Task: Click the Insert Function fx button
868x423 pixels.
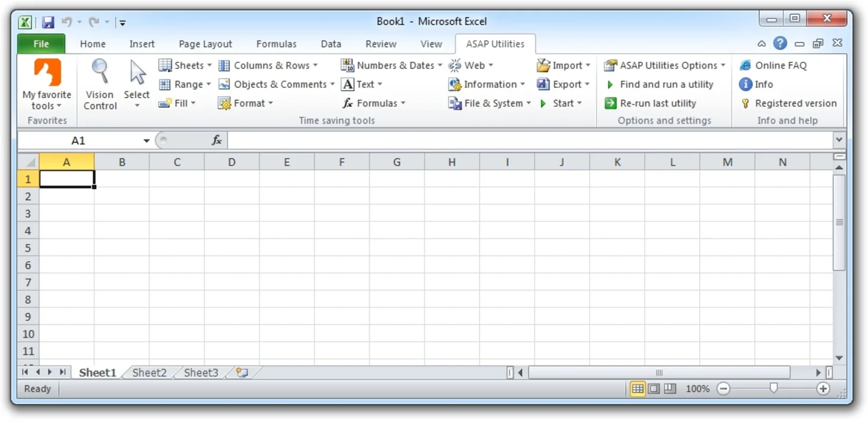Action: [x=216, y=140]
